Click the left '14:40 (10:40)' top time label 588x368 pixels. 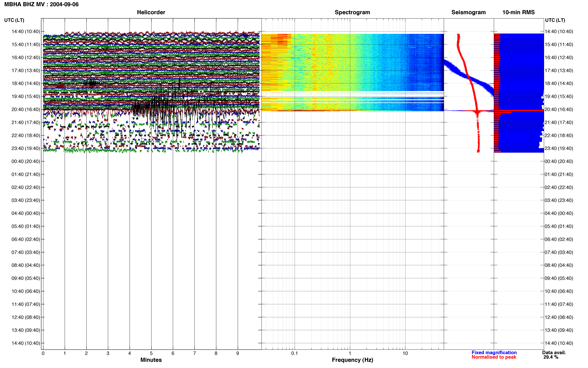click(x=26, y=31)
